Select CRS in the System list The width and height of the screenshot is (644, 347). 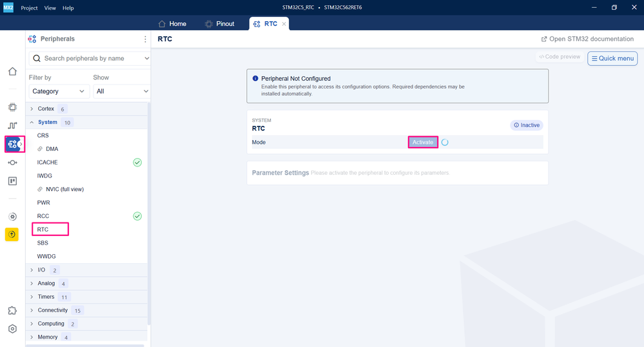[x=43, y=135]
